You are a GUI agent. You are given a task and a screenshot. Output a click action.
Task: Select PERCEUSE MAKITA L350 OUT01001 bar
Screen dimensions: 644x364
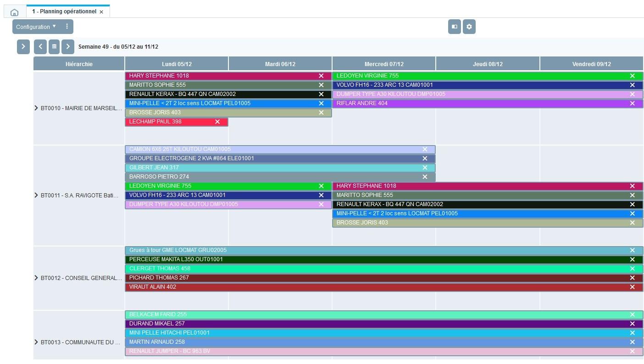tap(384, 259)
